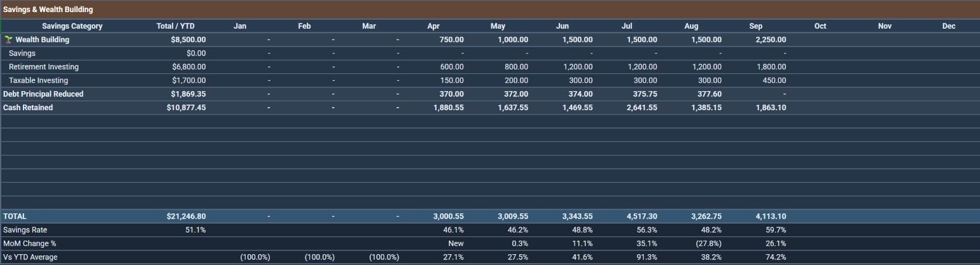This screenshot has height=265, width=980.
Task: Select Wealth Building total $8,500.00
Action: point(188,39)
